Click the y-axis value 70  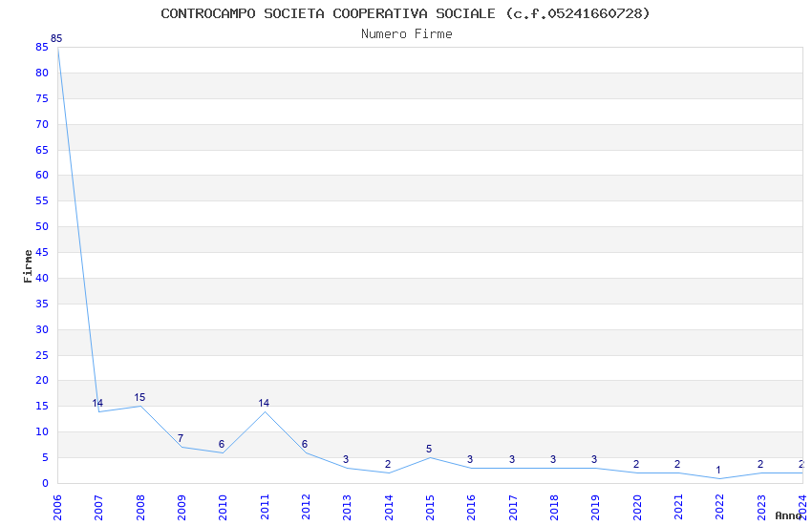pos(42,124)
